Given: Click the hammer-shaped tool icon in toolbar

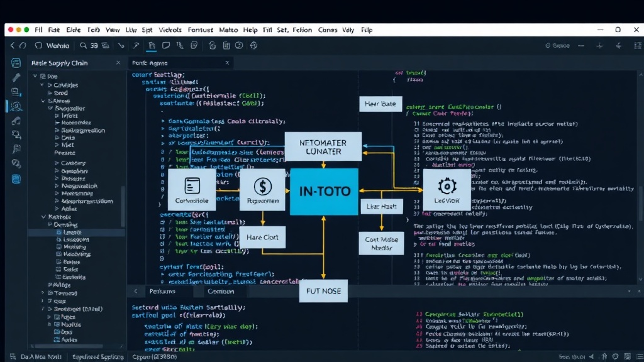Looking at the screenshot, I should tap(136, 45).
